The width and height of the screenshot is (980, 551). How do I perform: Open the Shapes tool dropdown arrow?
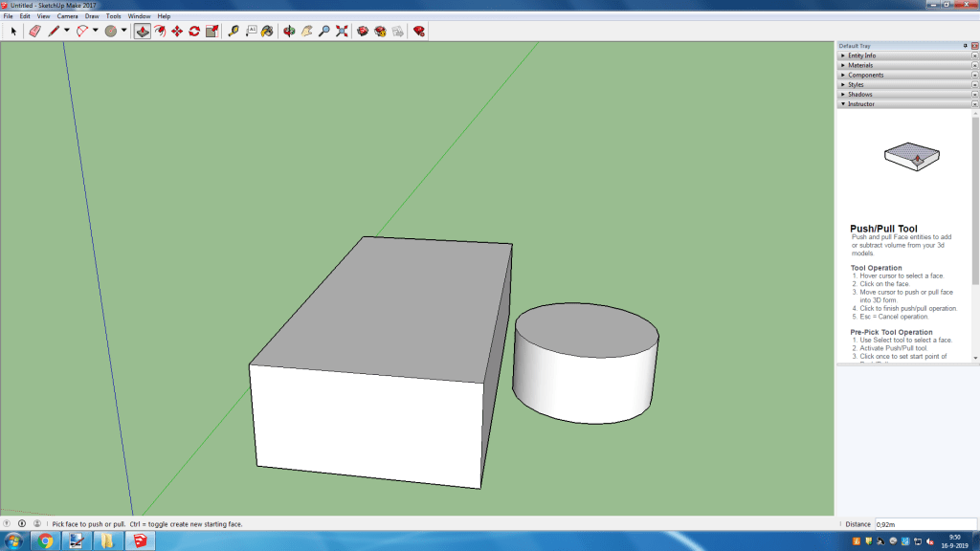[124, 31]
